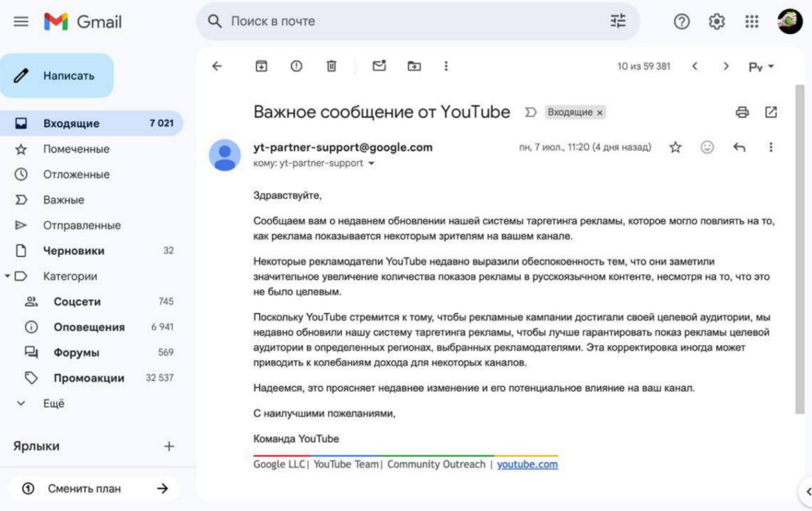Viewport: 812px width, 511px height.
Task: Click the search magnifier icon
Action: 215,22
